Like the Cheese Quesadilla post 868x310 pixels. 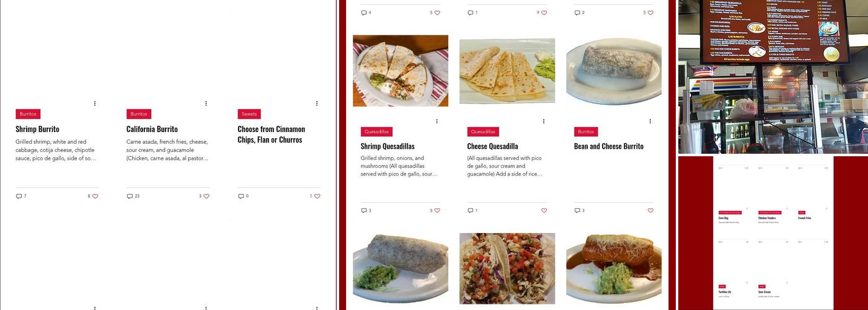click(x=544, y=210)
